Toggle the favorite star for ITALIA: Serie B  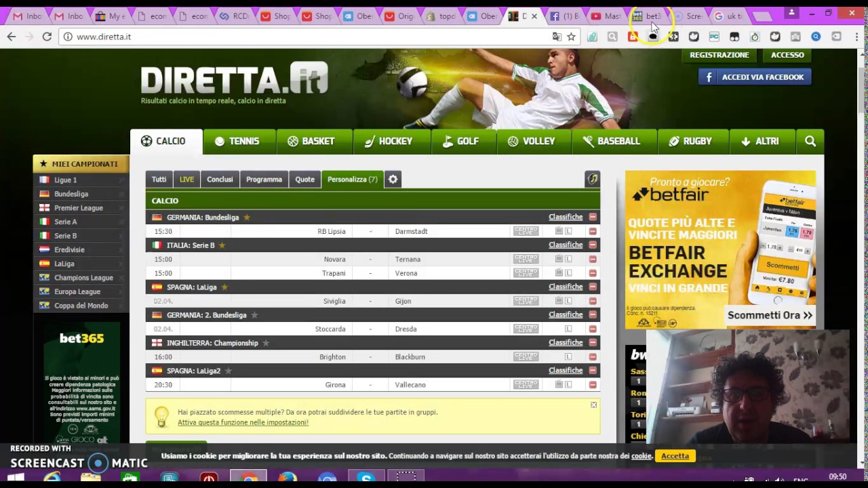coord(222,245)
